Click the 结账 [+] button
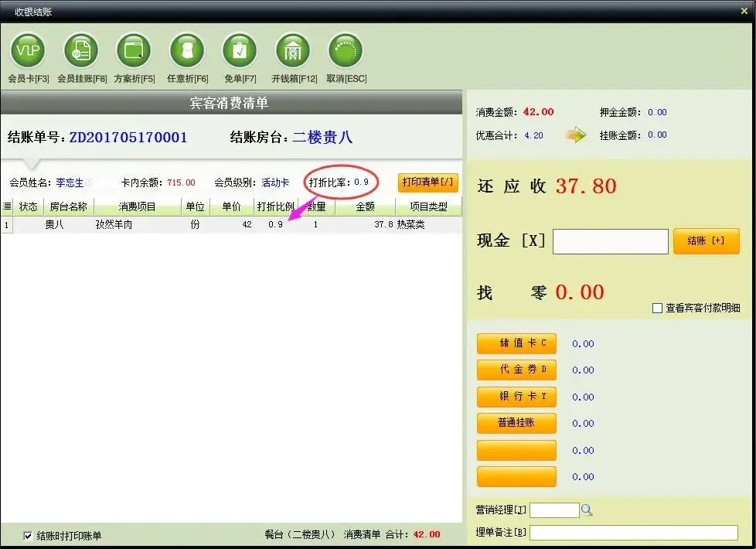Screen dimensions: 756x549 click(707, 240)
